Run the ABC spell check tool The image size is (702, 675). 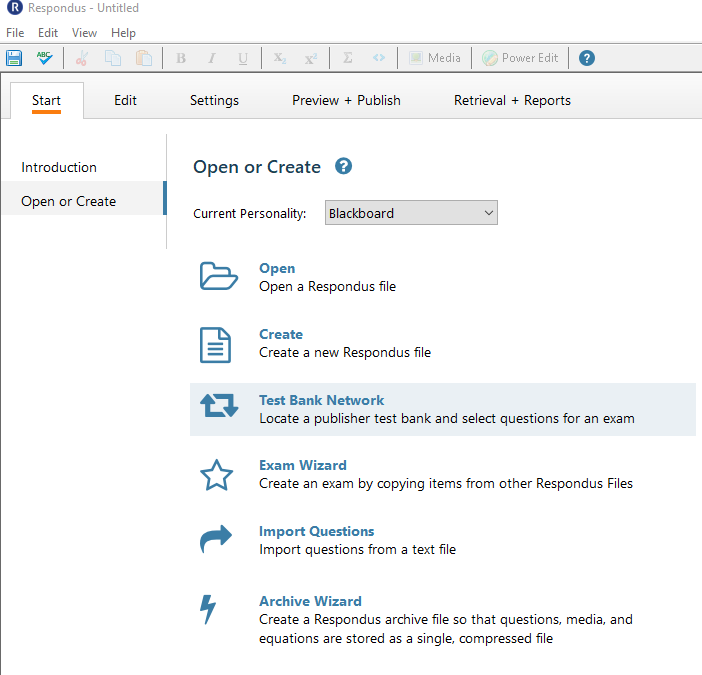coord(44,58)
